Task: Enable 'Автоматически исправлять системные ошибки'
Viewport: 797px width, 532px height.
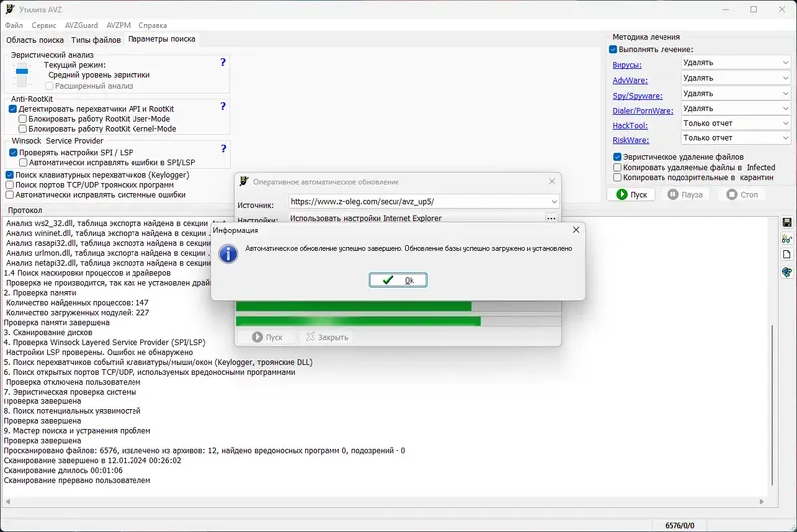Action: pos(10,195)
